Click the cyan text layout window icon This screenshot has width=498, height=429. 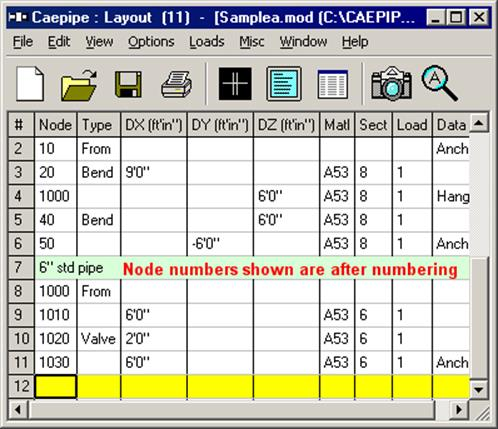[x=284, y=84]
